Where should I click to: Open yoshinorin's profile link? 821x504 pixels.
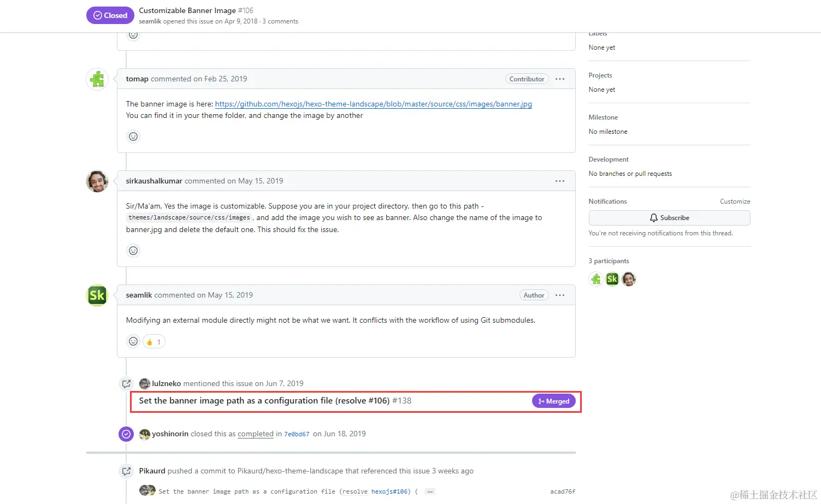[x=170, y=434]
